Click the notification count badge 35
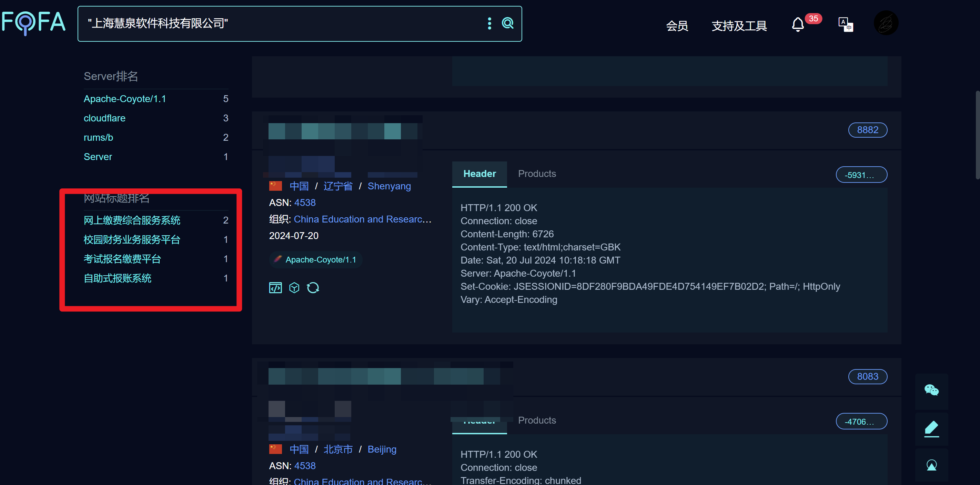980x485 pixels. point(813,18)
